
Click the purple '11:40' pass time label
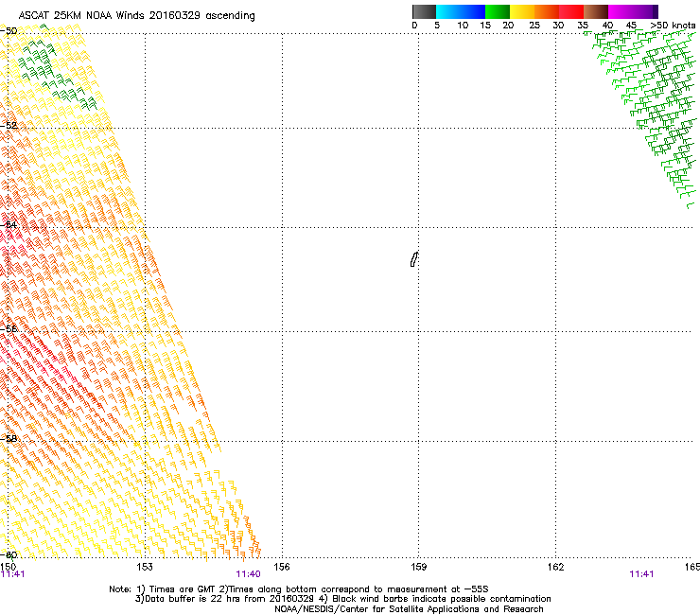(248, 574)
